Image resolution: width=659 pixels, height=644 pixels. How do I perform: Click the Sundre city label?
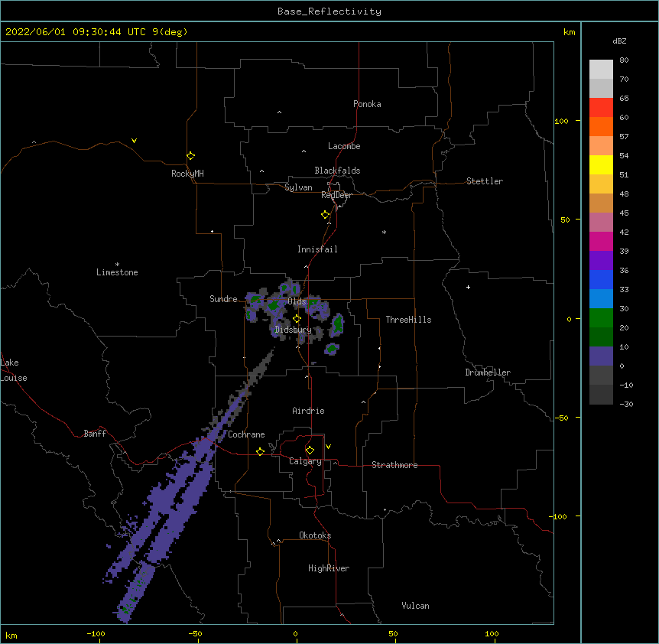coord(223,299)
